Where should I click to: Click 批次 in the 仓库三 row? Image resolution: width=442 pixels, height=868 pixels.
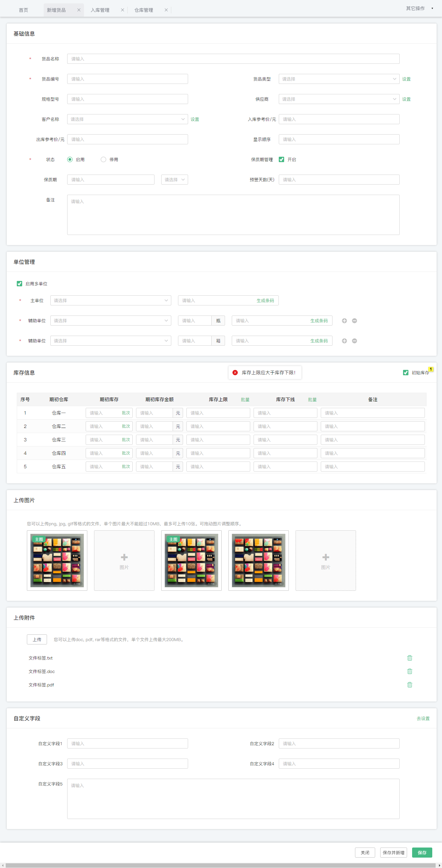coord(126,440)
